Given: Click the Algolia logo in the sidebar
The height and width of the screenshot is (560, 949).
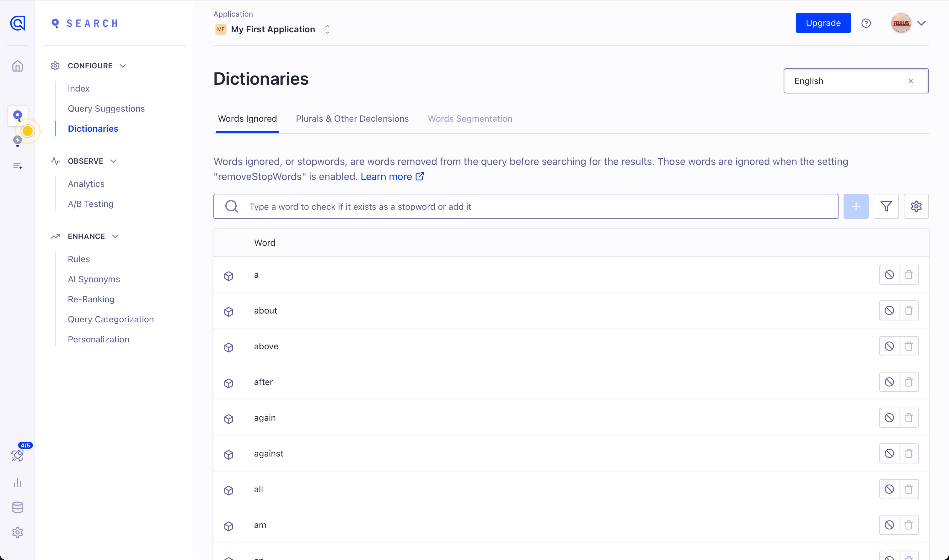Looking at the screenshot, I should pyautogui.click(x=17, y=23).
